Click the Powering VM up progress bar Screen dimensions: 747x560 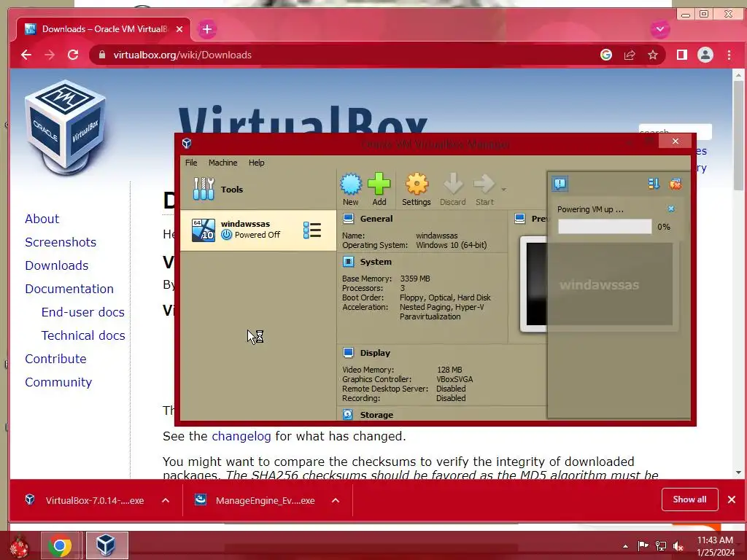pos(605,226)
